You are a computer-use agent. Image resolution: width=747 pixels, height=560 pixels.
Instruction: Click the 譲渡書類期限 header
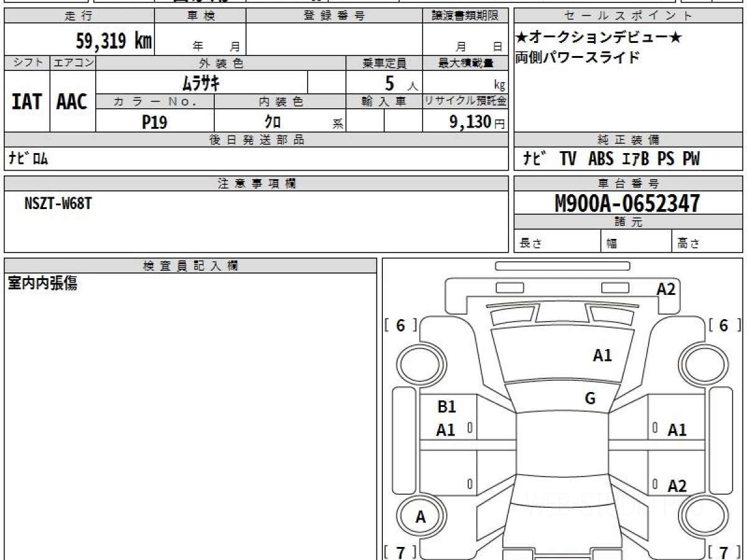coord(465,16)
